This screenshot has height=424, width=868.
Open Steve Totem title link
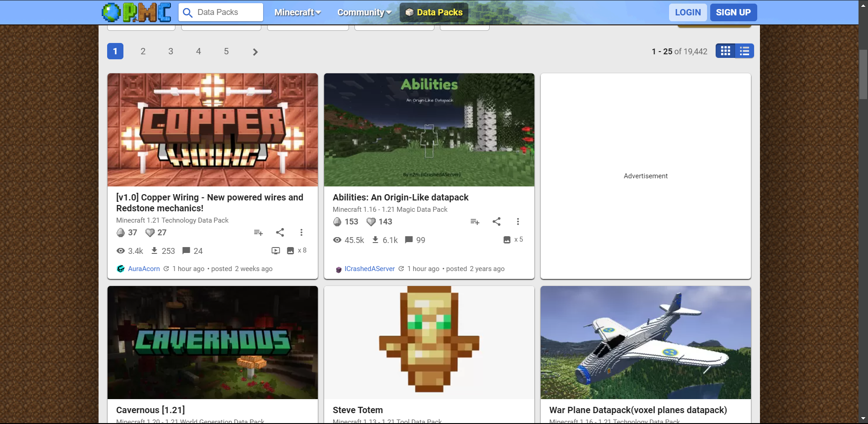tap(358, 410)
